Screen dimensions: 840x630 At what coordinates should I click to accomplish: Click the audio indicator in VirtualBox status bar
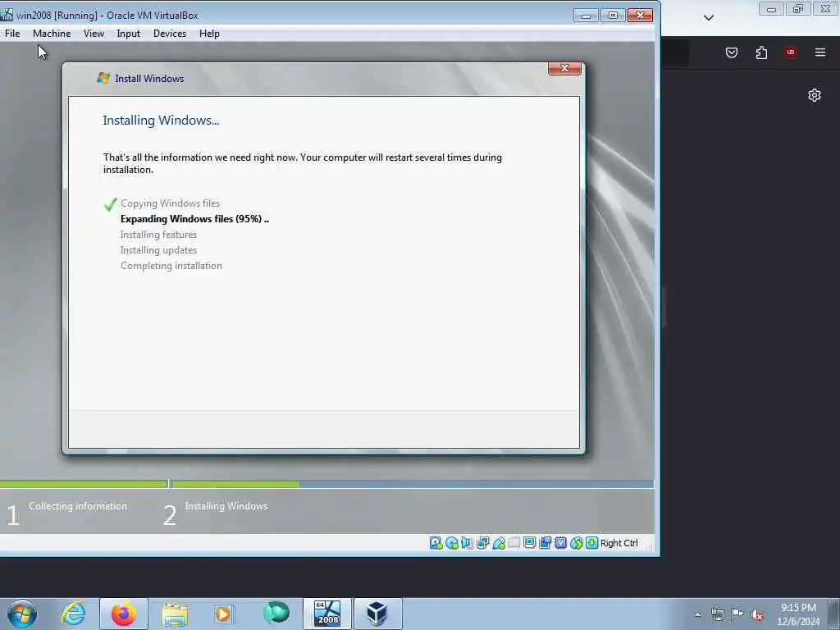(467, 543)
